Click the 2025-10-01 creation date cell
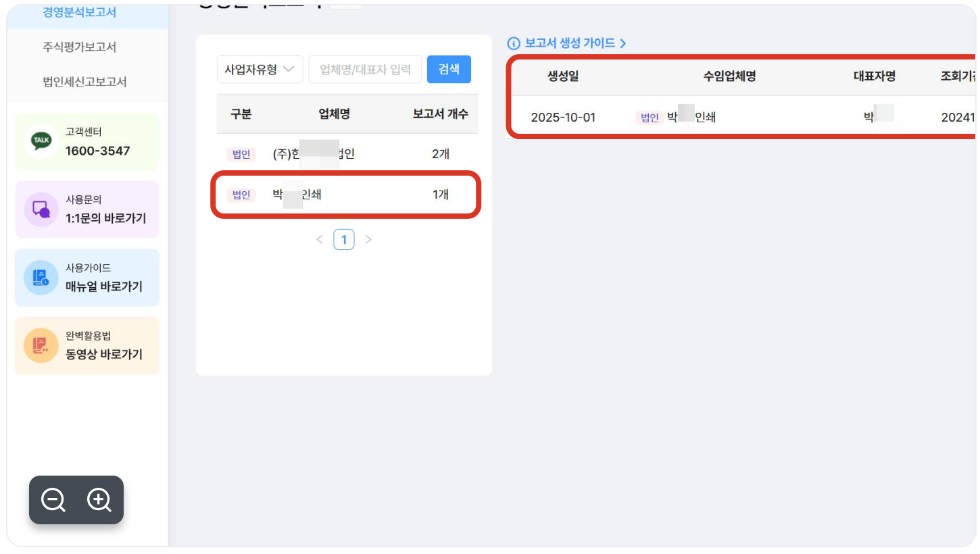Screen dimensions: 980x554 click(564, 118)
